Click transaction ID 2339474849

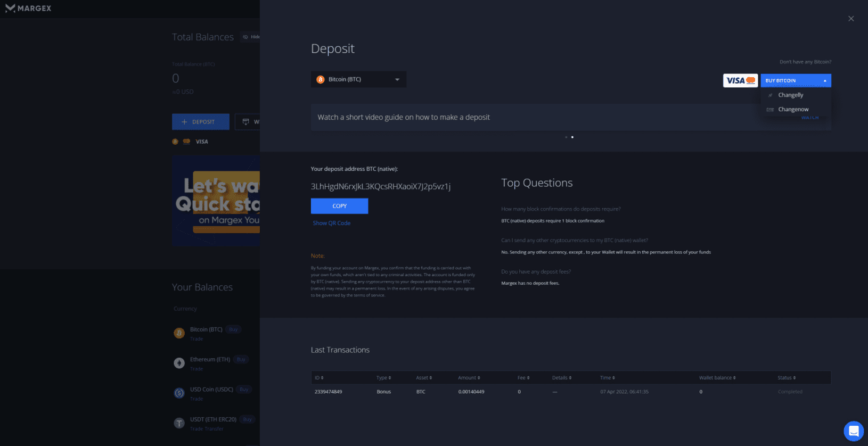click(x=328, y=392)
